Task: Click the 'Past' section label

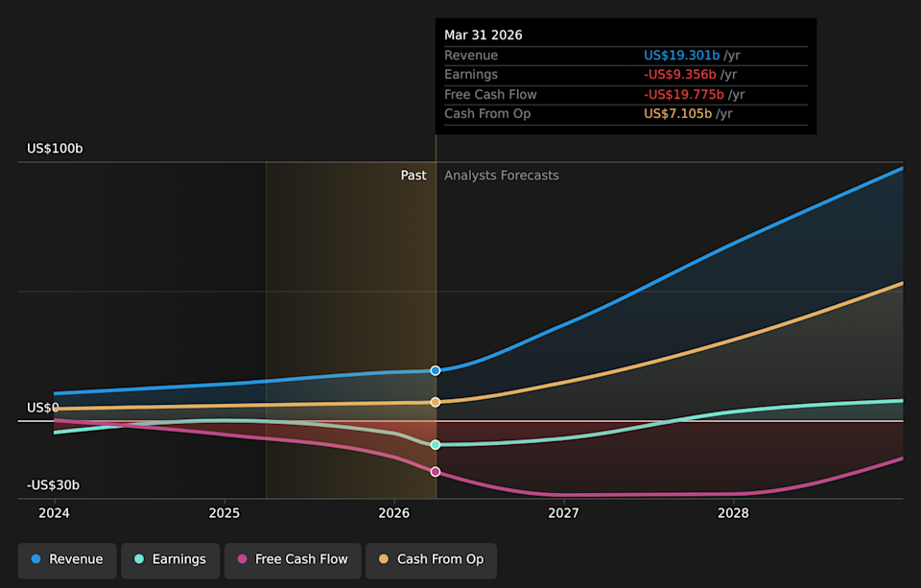Action: point(413,176)
